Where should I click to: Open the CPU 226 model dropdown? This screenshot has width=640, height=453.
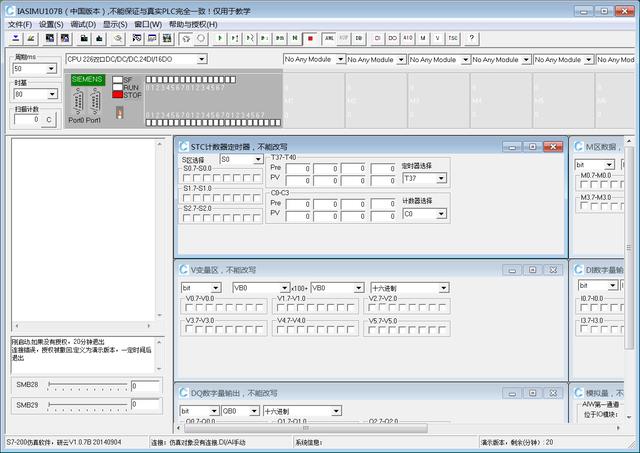[x=202, y=59]
